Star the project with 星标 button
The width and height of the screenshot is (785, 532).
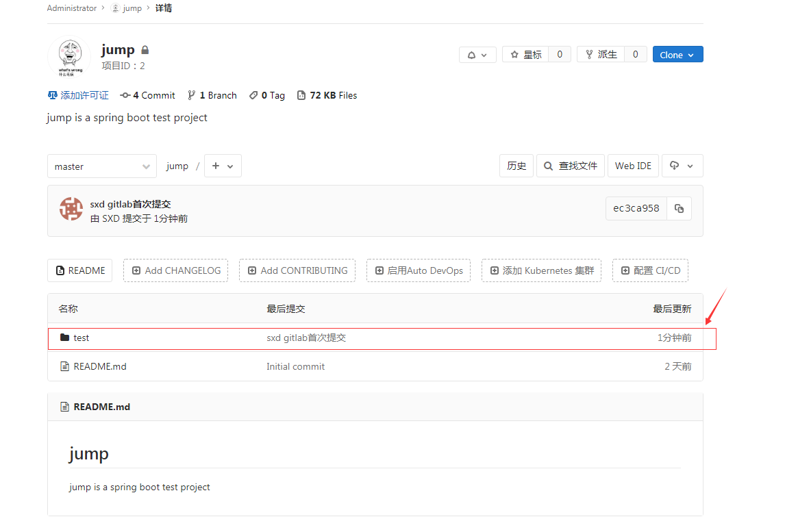525,55
